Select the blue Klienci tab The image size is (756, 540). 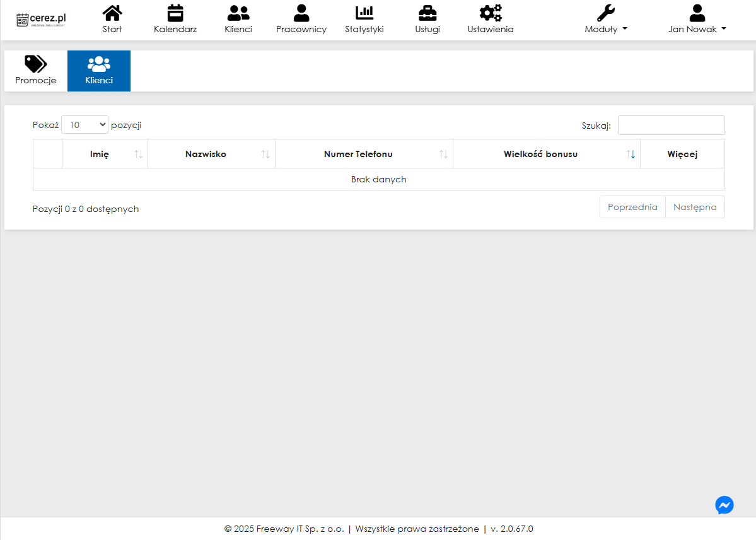point(99,71)
